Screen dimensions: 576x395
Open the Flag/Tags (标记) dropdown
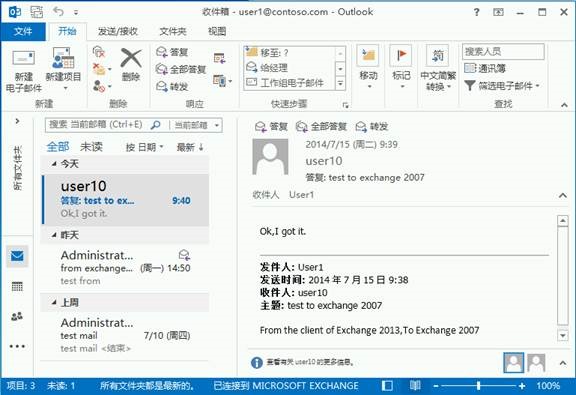[x=401, y=67]
